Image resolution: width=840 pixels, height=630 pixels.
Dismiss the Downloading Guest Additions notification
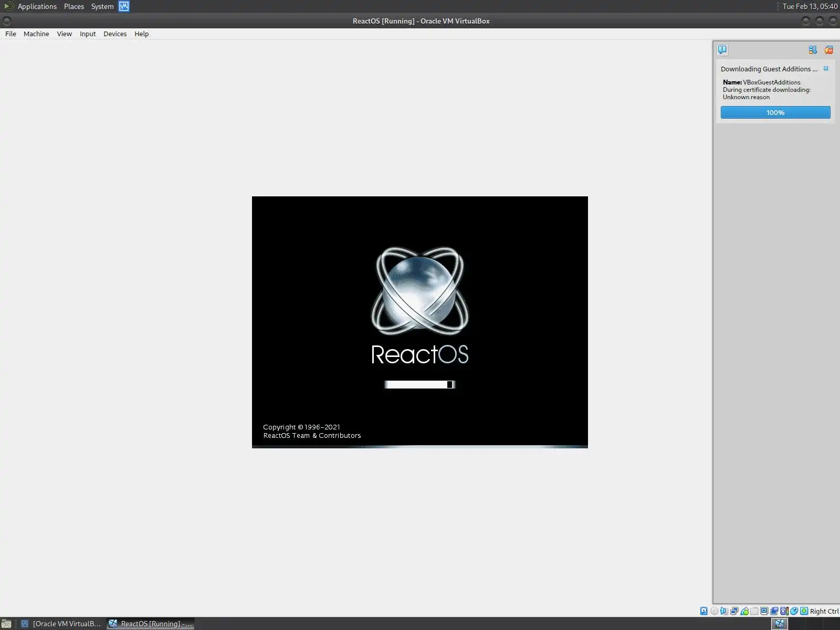click(x=826, y=69)
